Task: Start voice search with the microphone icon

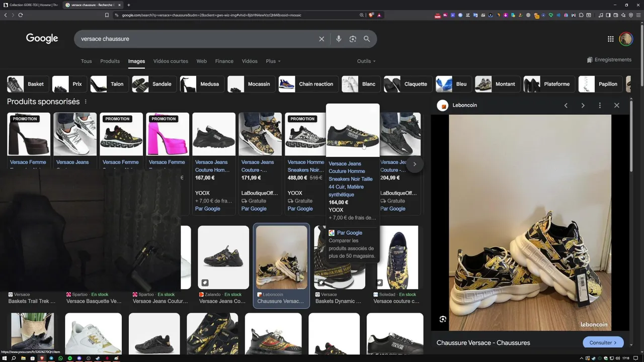Action: pyautogui.click(x=339, y=39)
